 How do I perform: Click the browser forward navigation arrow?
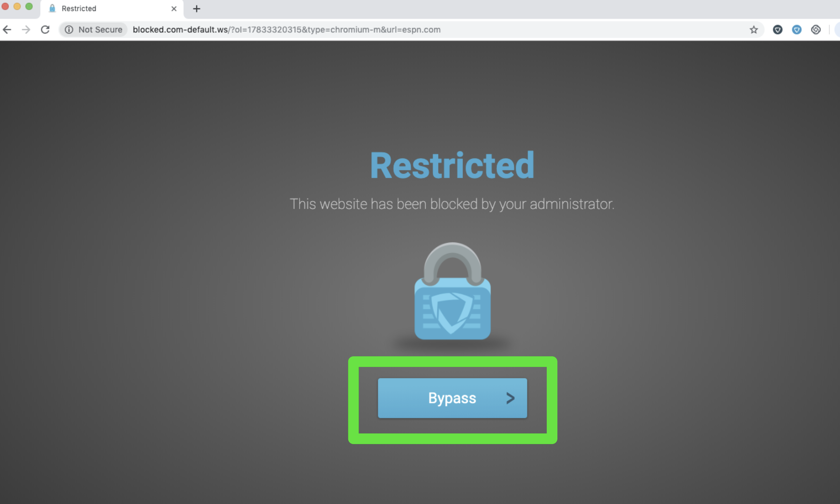point(25,29)
